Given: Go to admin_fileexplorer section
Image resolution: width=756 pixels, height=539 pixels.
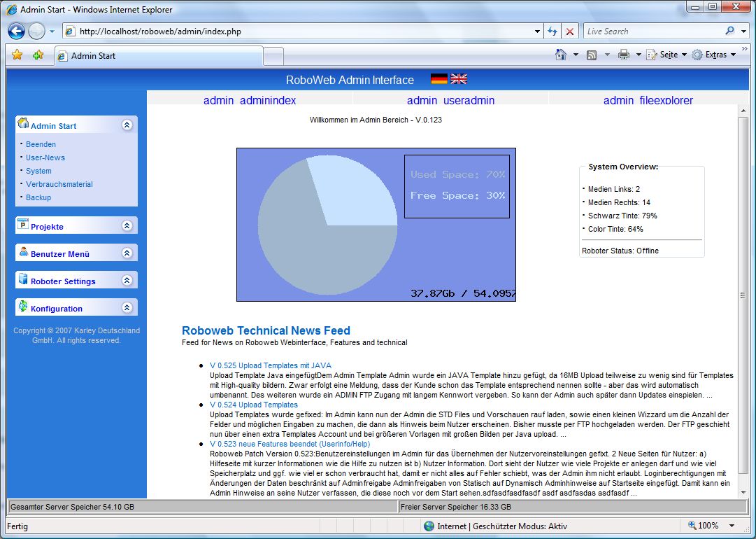Looking at the screenshot, I should point(648,100).
